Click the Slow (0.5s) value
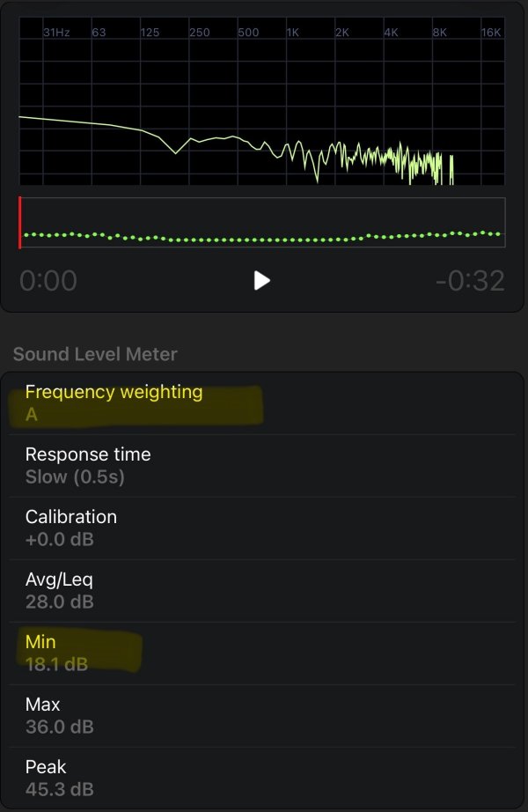Image resolution: width=528 pixels, height=812 pixels. point(75,477)
